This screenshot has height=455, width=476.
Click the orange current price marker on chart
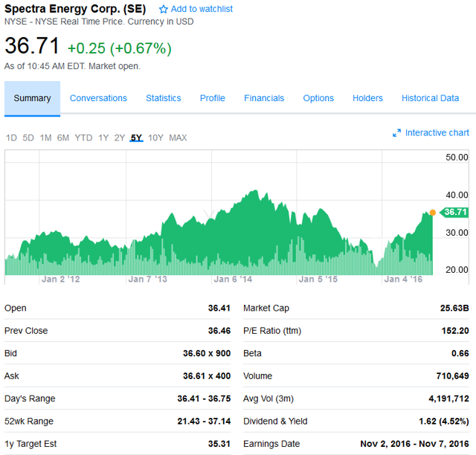433,213
